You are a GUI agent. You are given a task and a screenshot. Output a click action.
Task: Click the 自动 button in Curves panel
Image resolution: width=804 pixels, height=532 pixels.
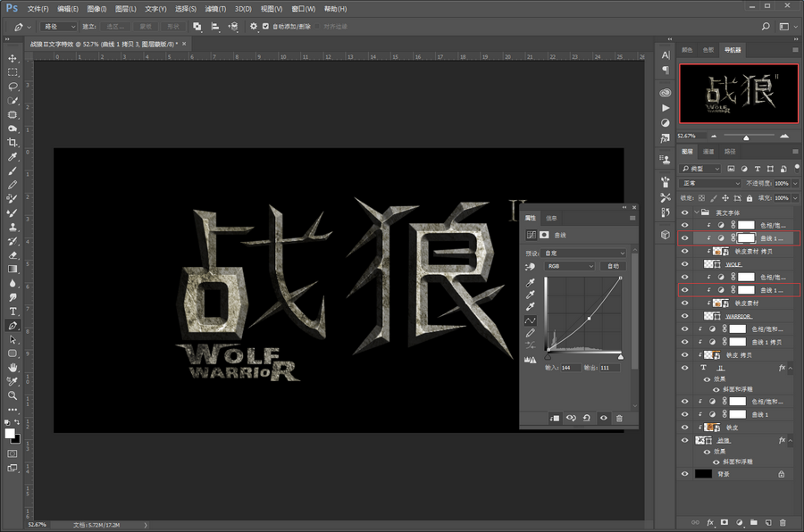pos(613,267)
